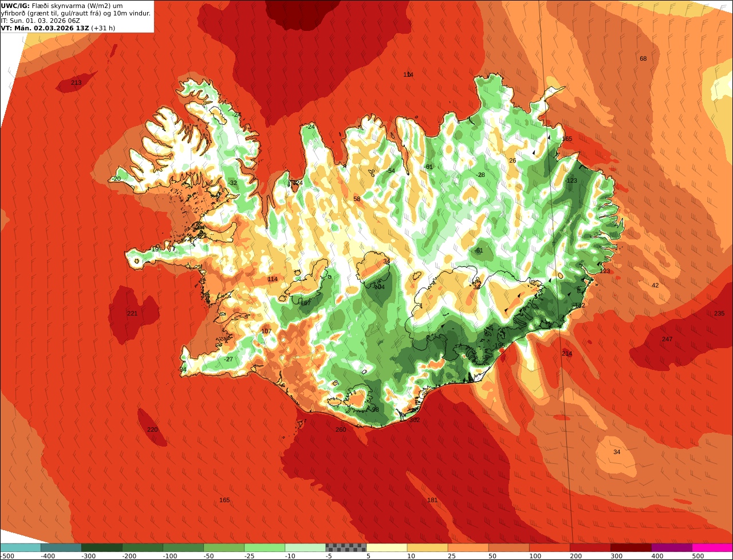The height and width of the screenshot is (560, 733).
Task: Click the -50 to -25 green legend swatch
Action: [x=224, y=547]
